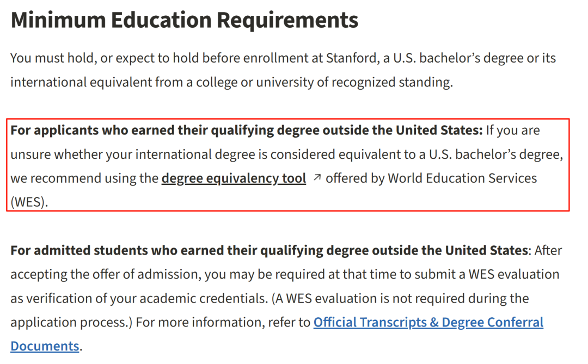This screenshot has height=364, width=588.
Task: Click the phrase 'we recommend using the'
Action: pos(84,178)
